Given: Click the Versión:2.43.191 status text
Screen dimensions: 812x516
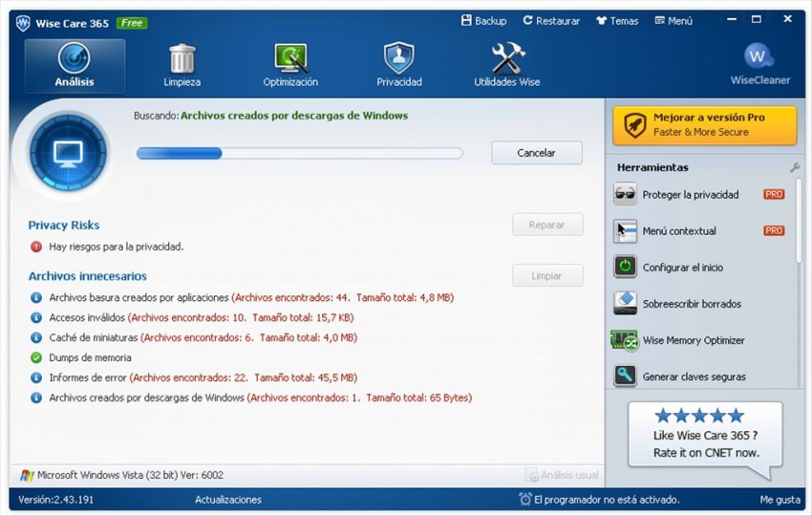Looking at the screenshot, I should pyautogui.click(x=56, y=500).
